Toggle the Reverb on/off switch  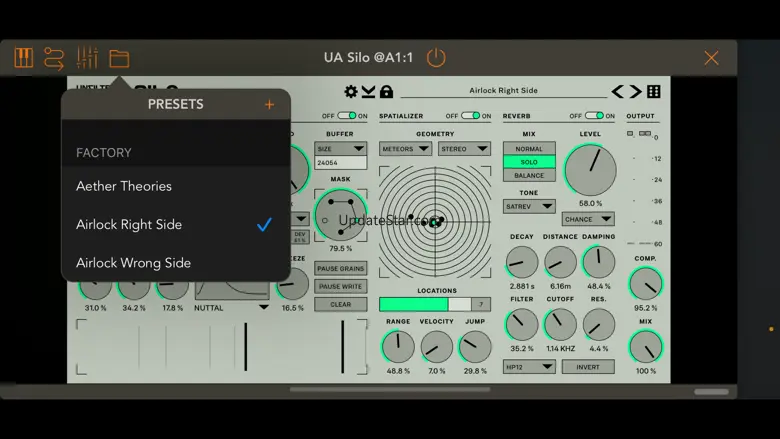coord(594,115)
